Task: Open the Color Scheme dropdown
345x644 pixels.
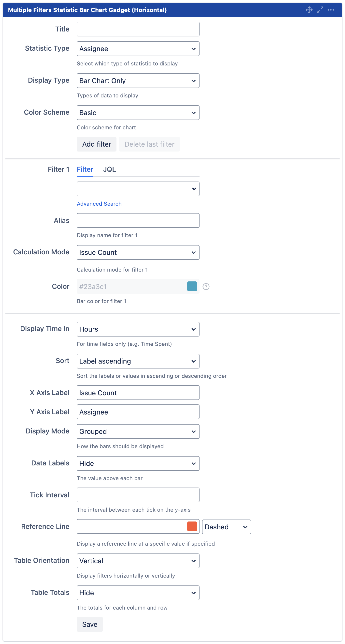Action: coord(138,113)
